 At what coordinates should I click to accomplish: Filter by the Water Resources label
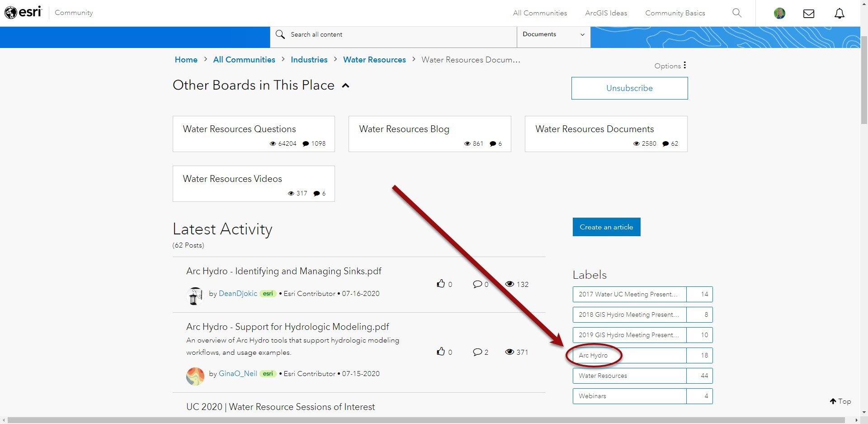tap(642, 376)
